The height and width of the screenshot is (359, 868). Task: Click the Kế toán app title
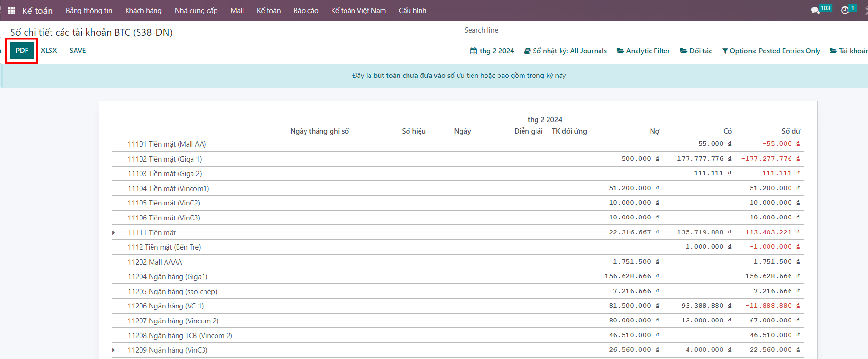point(38,11)
